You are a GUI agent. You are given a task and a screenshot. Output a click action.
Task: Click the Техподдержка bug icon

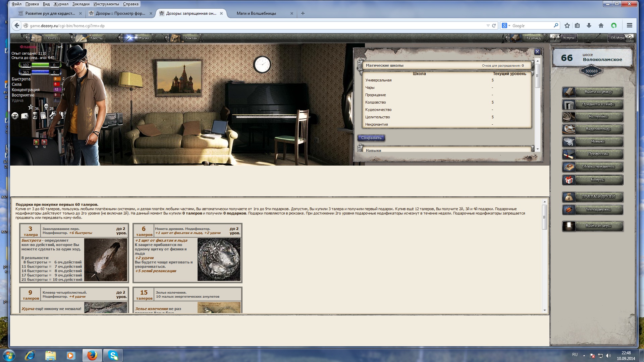(x=569, y=210)
